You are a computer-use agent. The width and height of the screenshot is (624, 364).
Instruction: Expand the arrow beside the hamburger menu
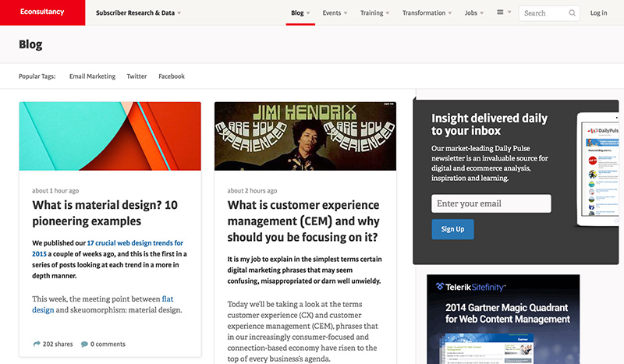pyautogui.click(x=509, y=12)
